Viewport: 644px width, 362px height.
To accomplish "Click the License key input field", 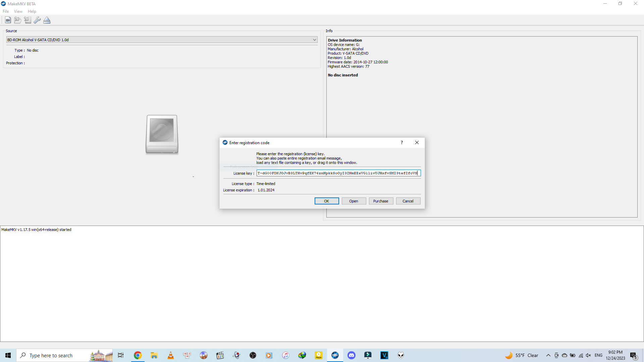I will [x=338, y=173].
